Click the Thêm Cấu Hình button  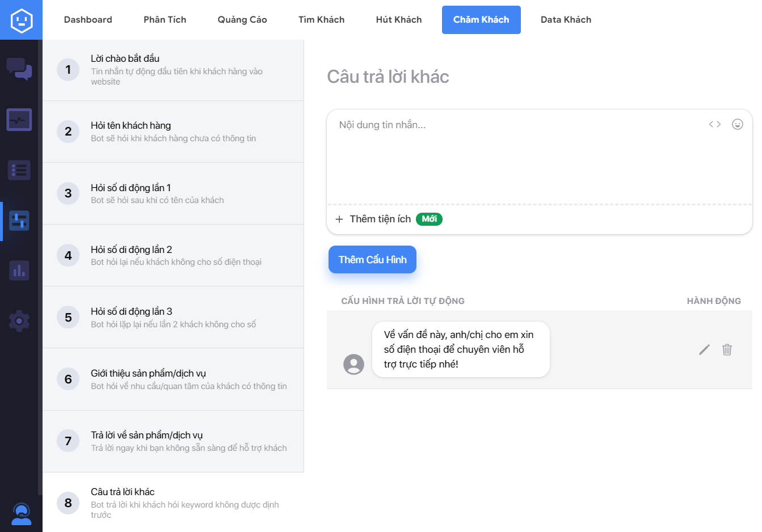pos(372,260)
